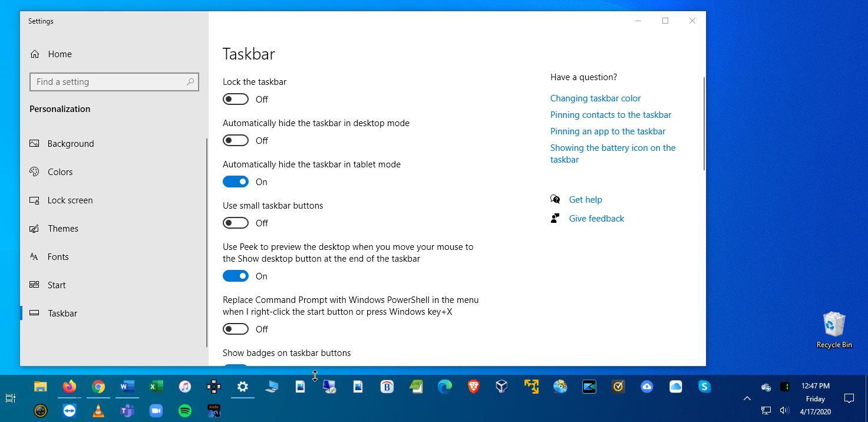The image size is (868, 422).
Task: Open the Action Center notification icon
Action: click(x=849, y=398)
